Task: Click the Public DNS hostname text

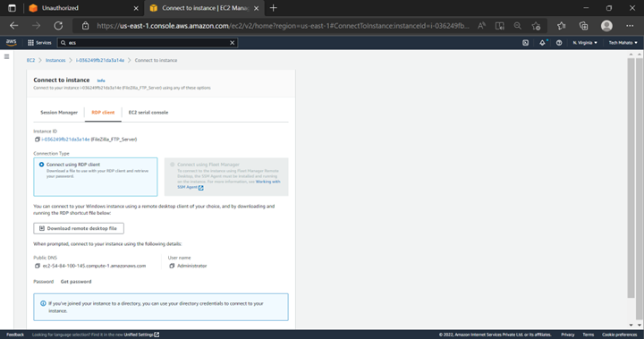Action: click(94, 266)
